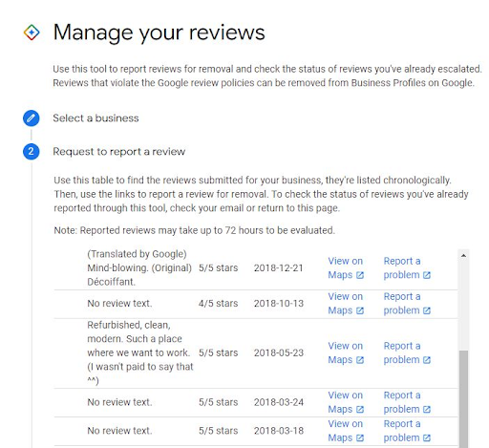Click the Google Business Profile diamond logo
The image size is (489, 448).
(x=32, y=32)
